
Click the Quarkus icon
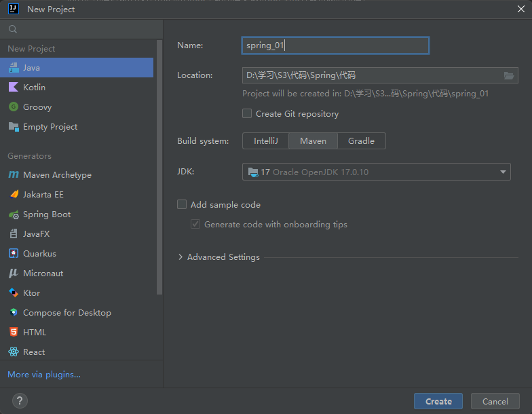tap(14, 254)
